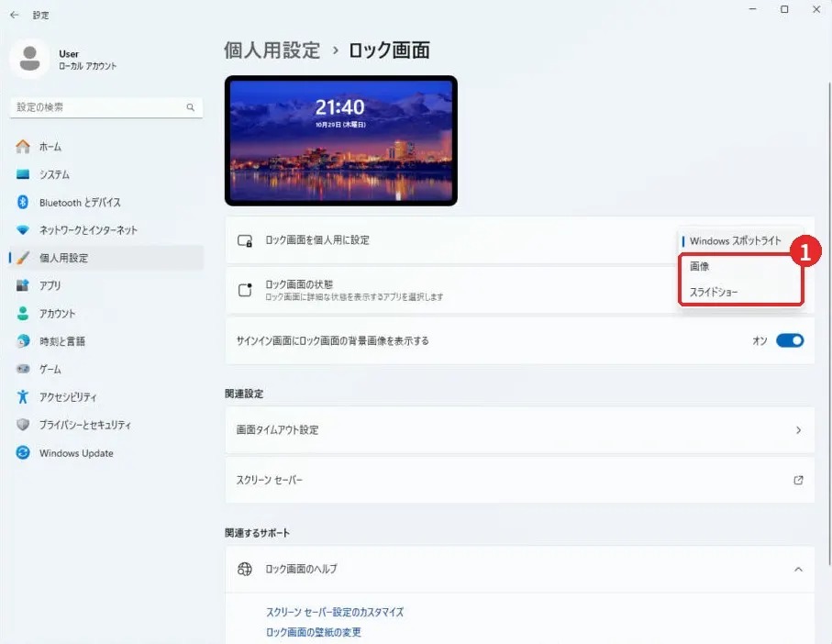This screenshot has height=644, width=832.
Task: Click the Windows Update sync icon
Action: pos(23,452)
